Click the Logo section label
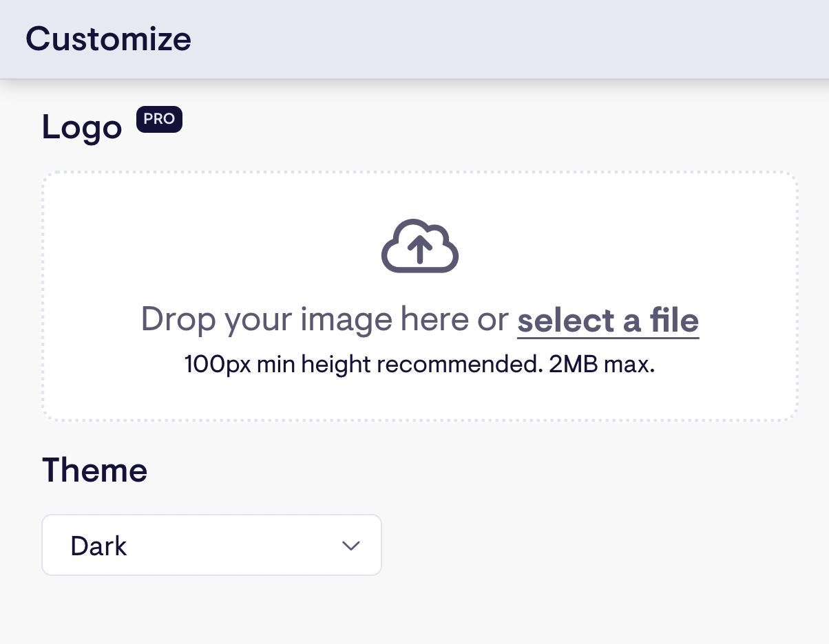The width and height of the screenshot is (829, 644). pyautogui.click(x=81, y=127)
